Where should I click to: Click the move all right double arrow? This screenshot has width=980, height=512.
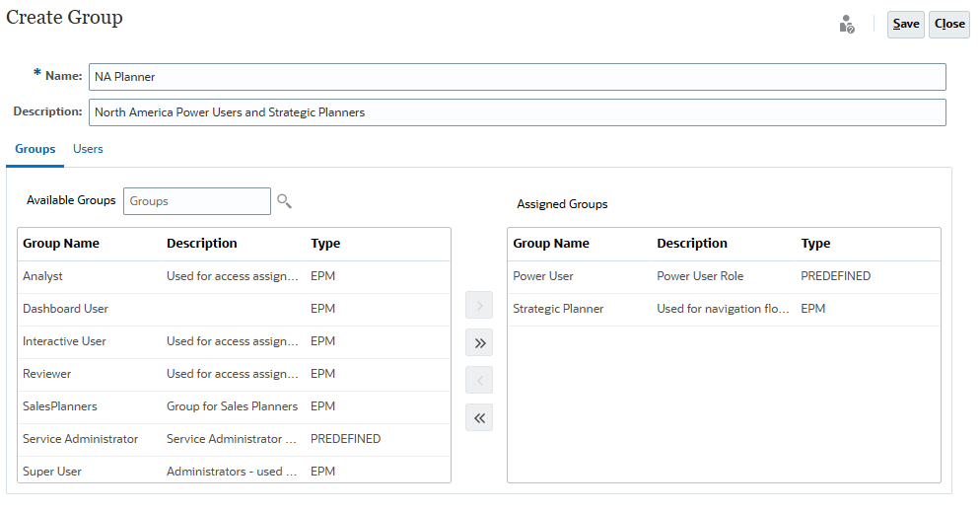[479, 343]
